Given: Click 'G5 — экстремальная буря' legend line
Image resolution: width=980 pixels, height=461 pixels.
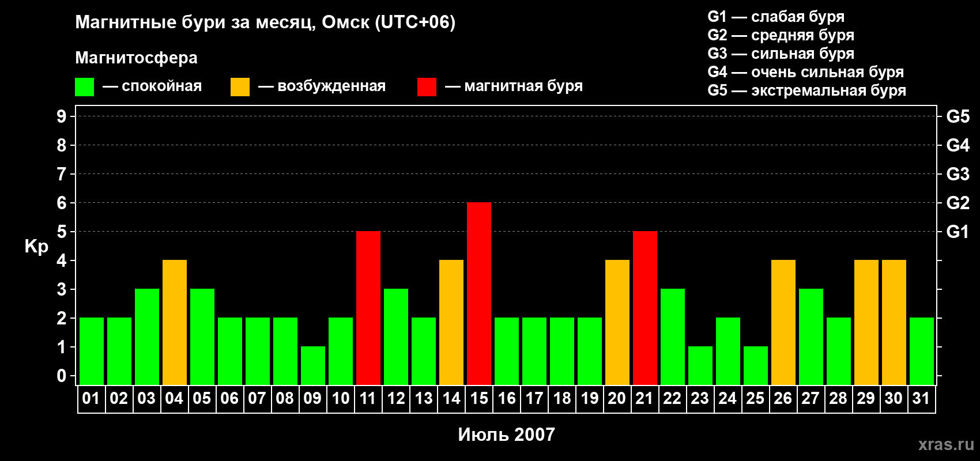Looking at the screenshot, I should point(806,91).
